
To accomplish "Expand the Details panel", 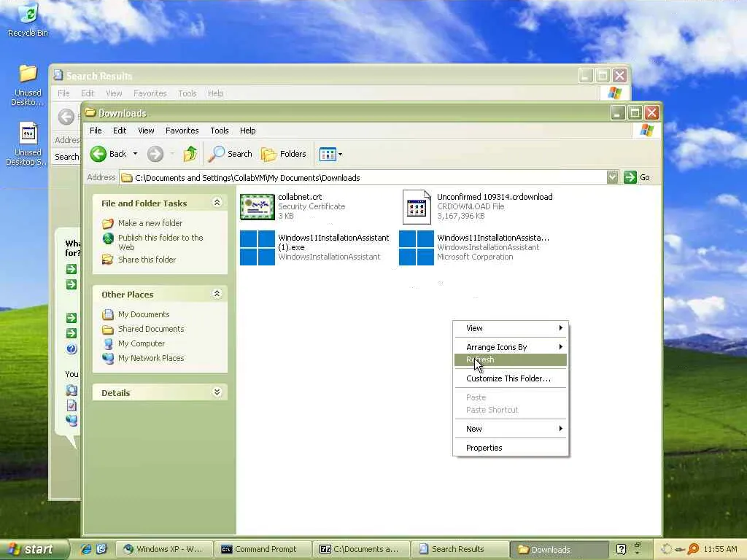I will tap(217, 392).
